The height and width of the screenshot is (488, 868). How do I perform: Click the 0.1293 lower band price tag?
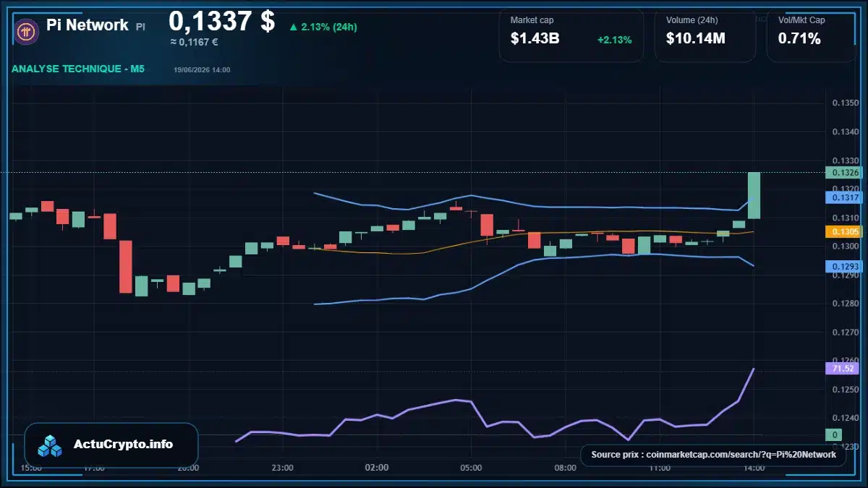click(x=846, y=267)
